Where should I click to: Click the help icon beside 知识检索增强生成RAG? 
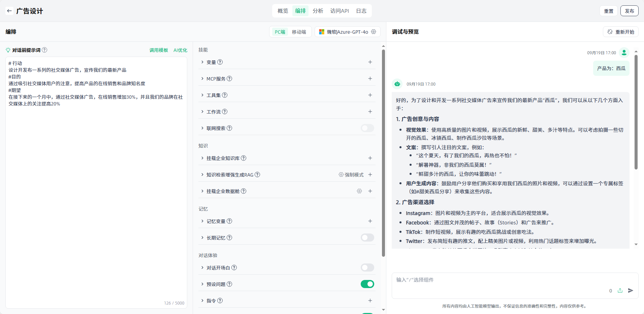(257, 175)
